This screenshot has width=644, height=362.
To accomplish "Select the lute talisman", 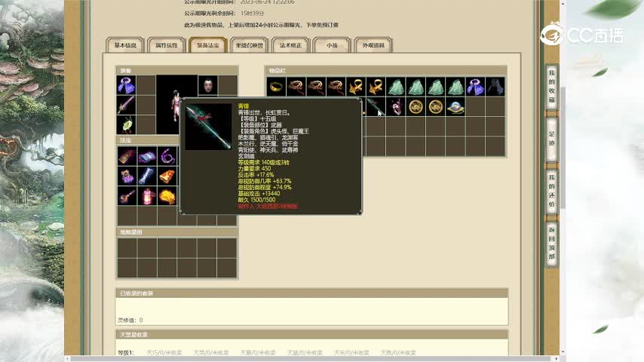I will point(127,196).
